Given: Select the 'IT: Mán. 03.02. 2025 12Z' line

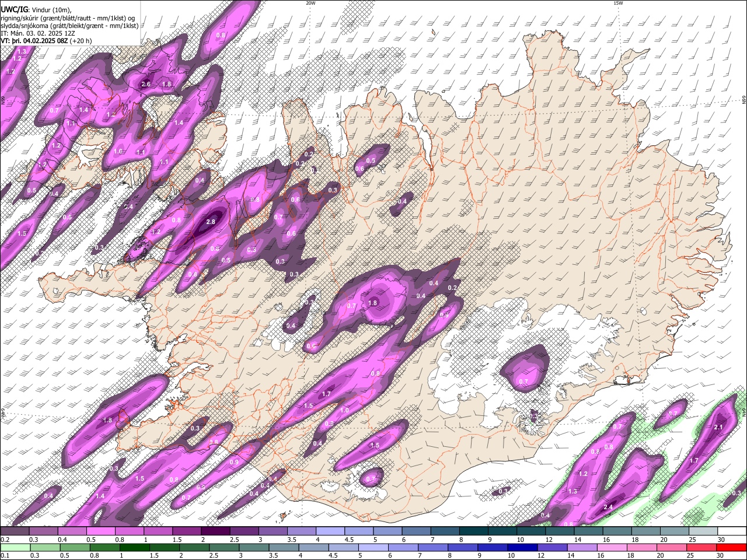Looking at the screenshot, I should (x=39, y=33).
